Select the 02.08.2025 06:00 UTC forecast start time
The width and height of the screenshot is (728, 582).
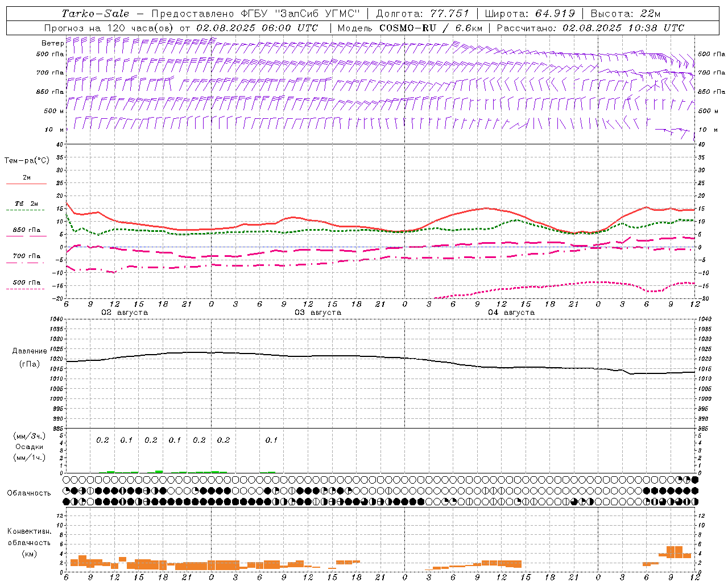pyautogui.click(x=257, y=28)
